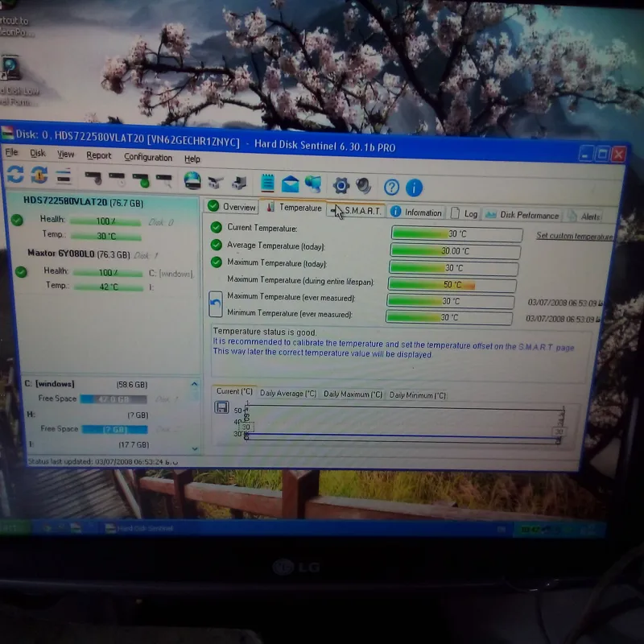Click the temperature graph area
The image size is (644, 644).
[x=405, y=424]
